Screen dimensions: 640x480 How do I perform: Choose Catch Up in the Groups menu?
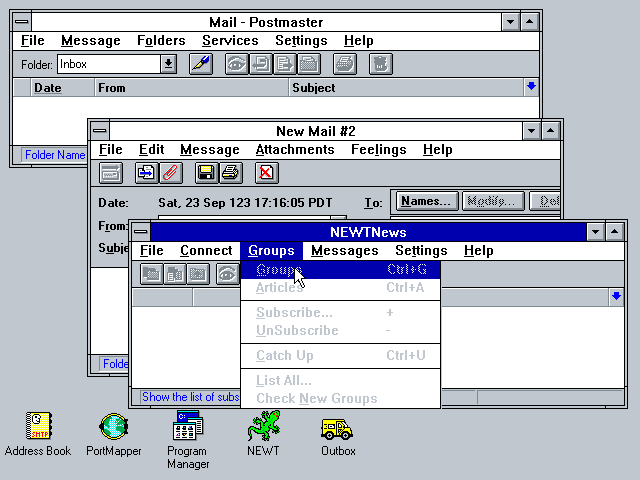click(340, 356)
